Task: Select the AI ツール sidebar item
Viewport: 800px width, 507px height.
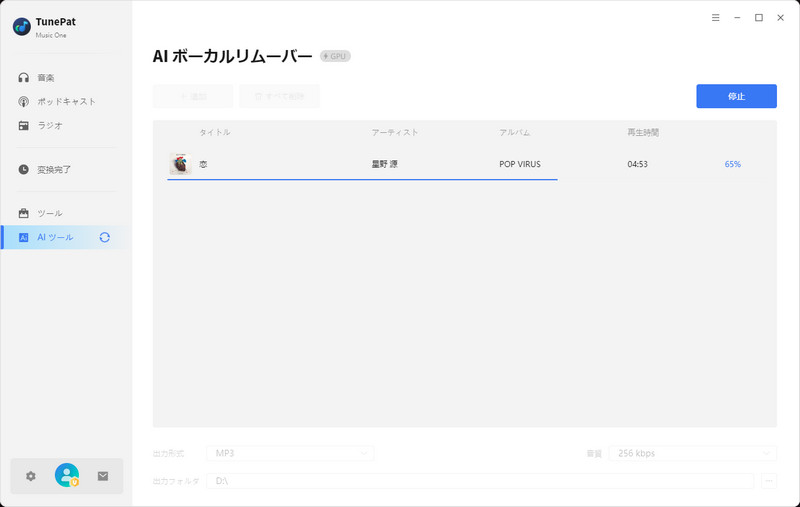Action: click(x=66, y=237)
